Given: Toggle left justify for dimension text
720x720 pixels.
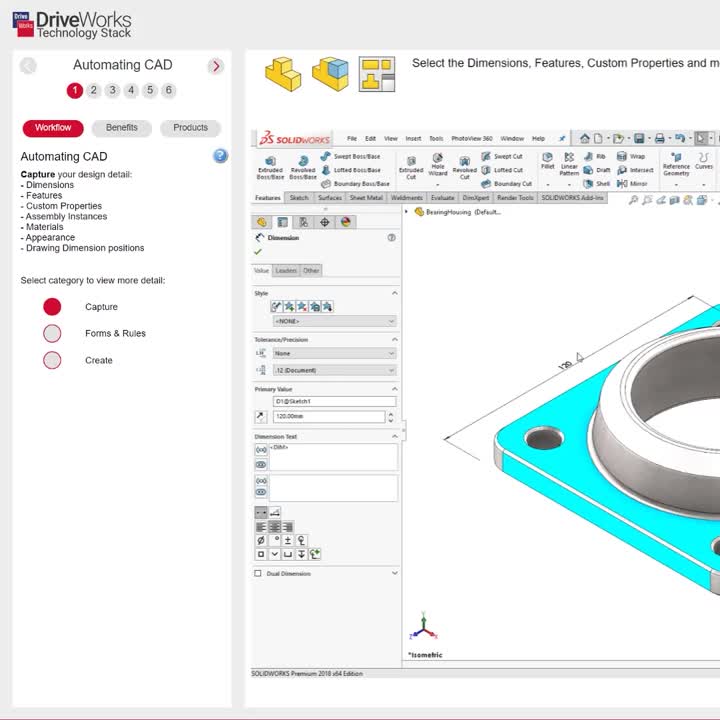Looking at the screenshot, I should coord(261,527).
